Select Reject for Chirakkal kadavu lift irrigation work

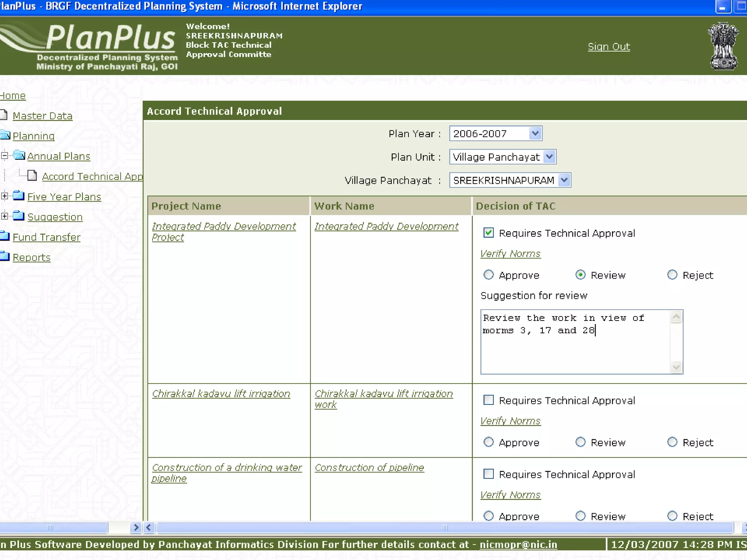672,442
